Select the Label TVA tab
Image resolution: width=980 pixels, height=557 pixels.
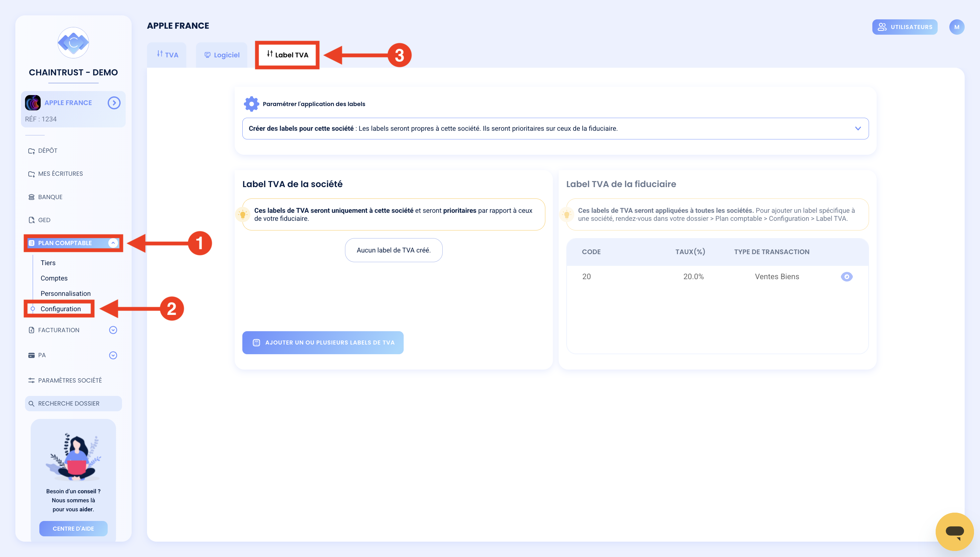click(x=287, y=55)
